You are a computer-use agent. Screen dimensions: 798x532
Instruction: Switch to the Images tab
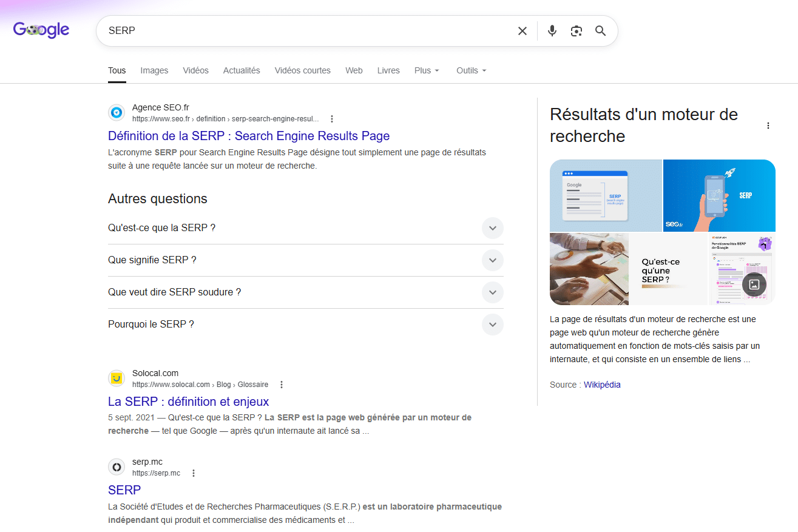pyautogui.click(x=154, y=70)
